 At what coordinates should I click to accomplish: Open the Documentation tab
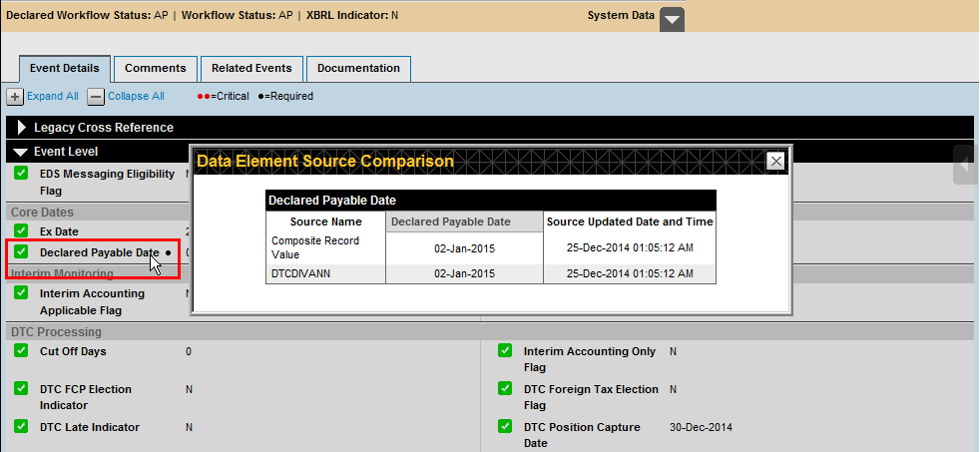(x=358, y=68)
